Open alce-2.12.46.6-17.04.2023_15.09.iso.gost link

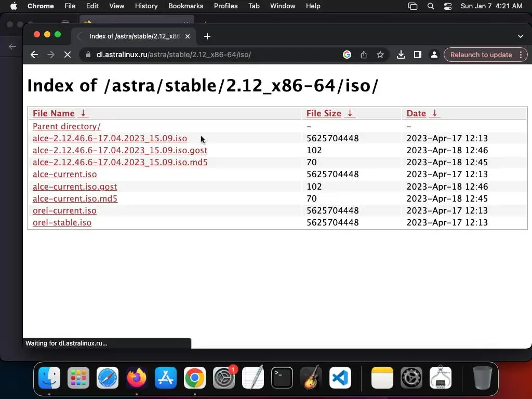coord(120,150)
